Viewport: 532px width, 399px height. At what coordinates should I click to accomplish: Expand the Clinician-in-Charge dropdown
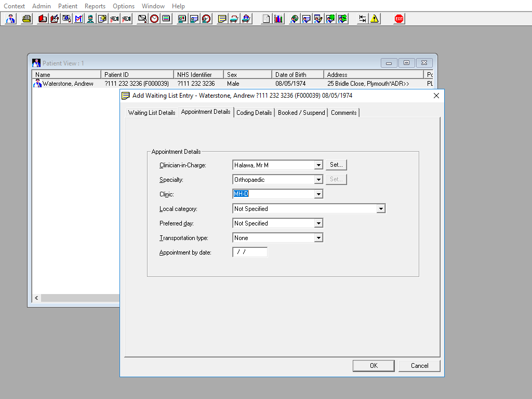[318, 165]
